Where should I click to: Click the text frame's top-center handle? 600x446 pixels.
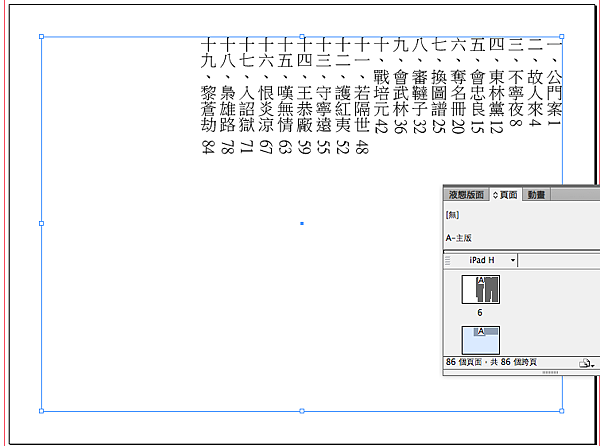point(302,37)
